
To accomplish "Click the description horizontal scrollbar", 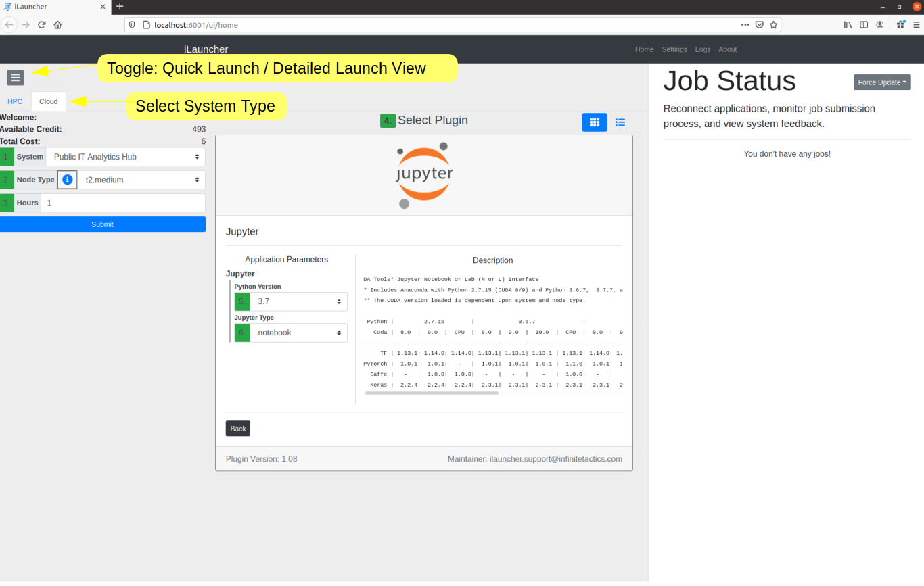I will point(432,393).
